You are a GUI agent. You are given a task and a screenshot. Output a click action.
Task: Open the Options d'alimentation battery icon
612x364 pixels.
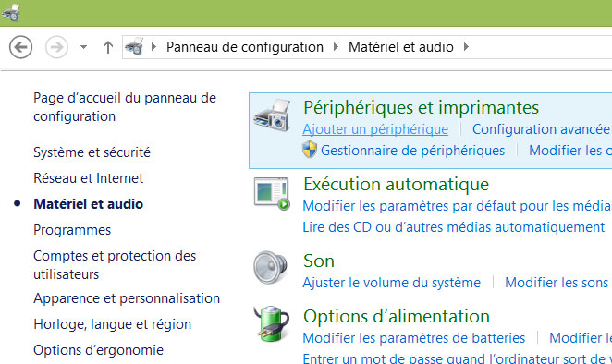click(x=271, y=324)
